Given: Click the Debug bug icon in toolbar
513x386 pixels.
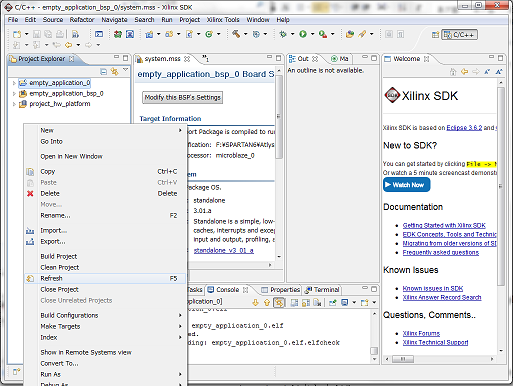Looking at the screenshot, I should pos(283,34).
